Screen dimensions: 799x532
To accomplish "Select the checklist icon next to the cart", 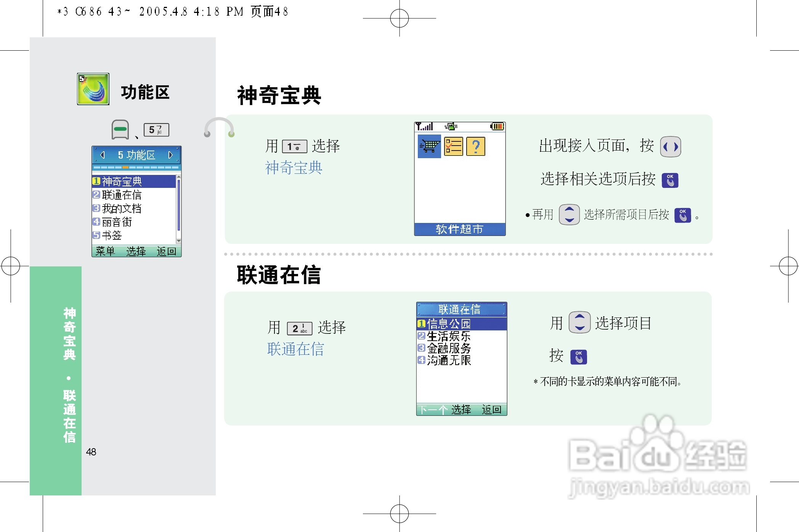I will (x=454, y=146).
